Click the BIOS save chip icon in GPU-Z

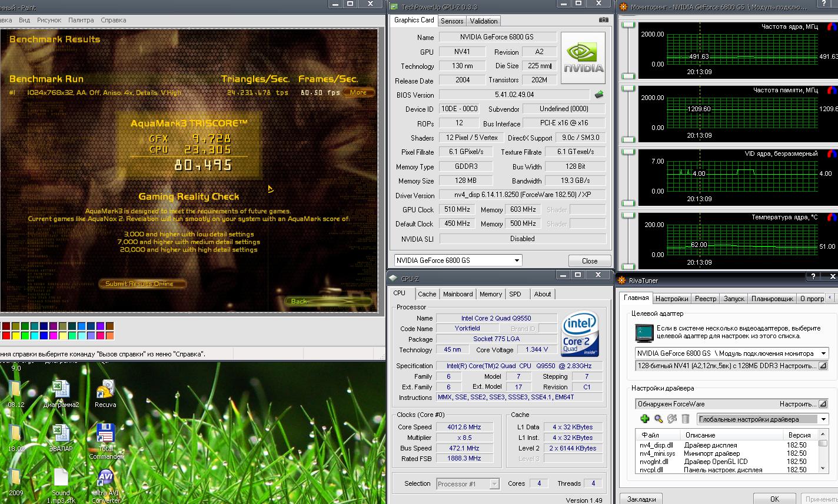click(599, 94)
